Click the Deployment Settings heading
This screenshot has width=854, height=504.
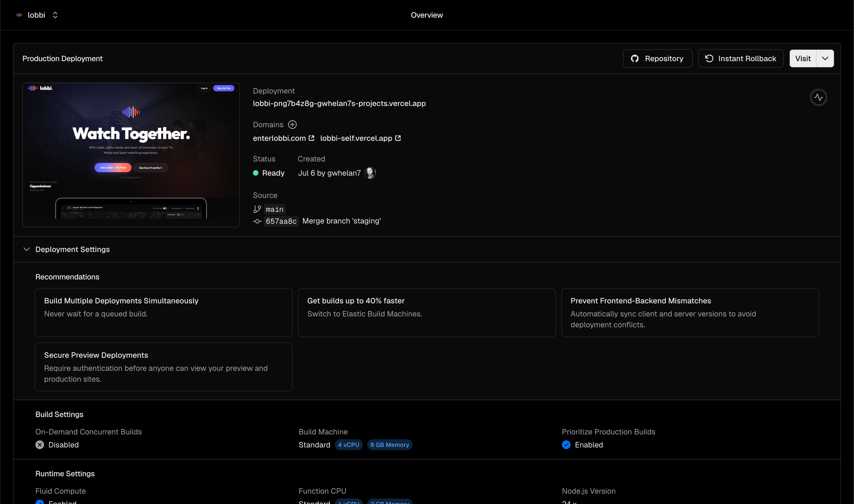point(72,249)
